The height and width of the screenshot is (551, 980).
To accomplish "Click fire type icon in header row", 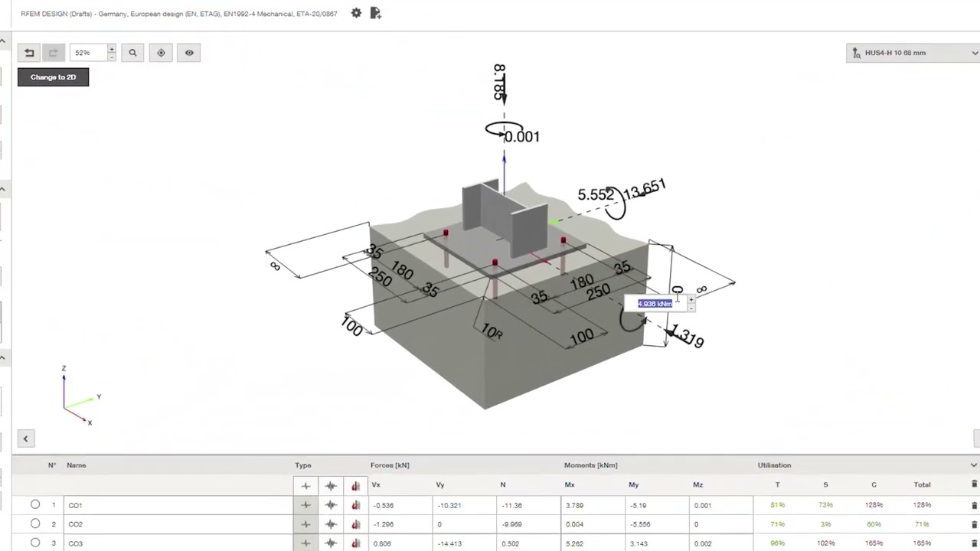I will [355, 485].
